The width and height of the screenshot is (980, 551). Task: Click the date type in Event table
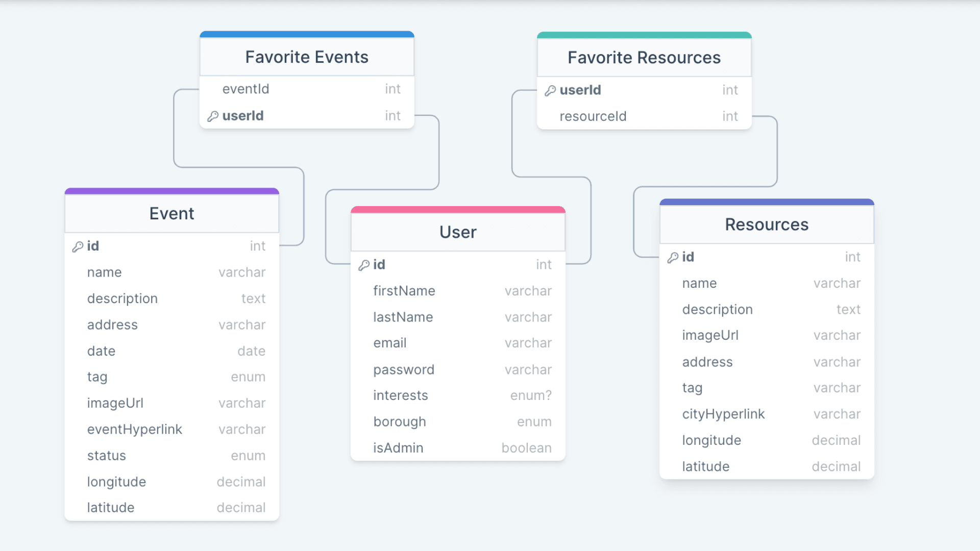[x=251, y=351]
